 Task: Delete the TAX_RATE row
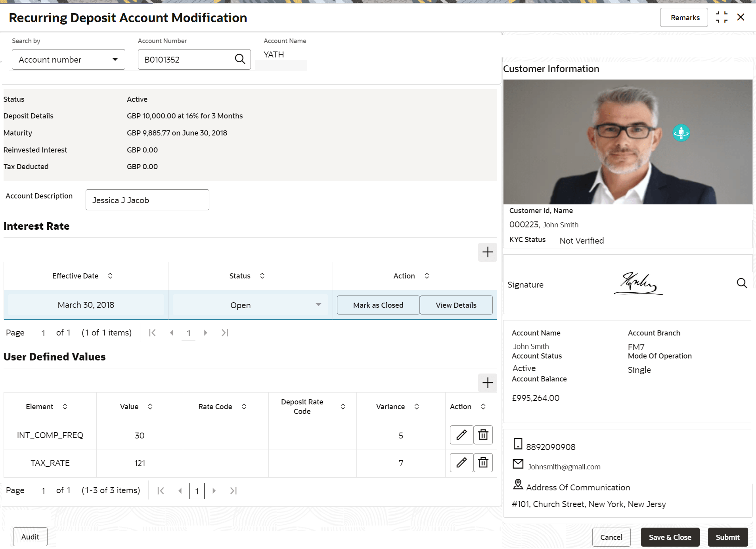[x=483, y=463]
